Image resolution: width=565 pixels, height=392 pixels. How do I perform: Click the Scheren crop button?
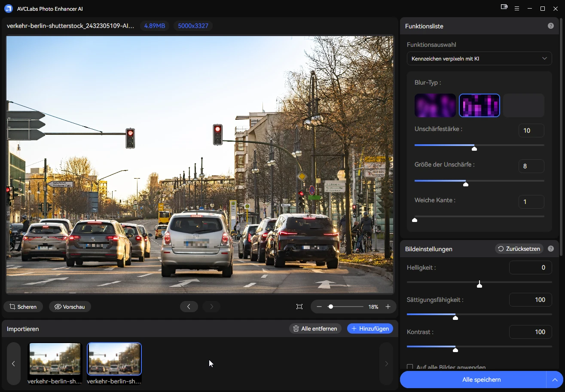23,307
